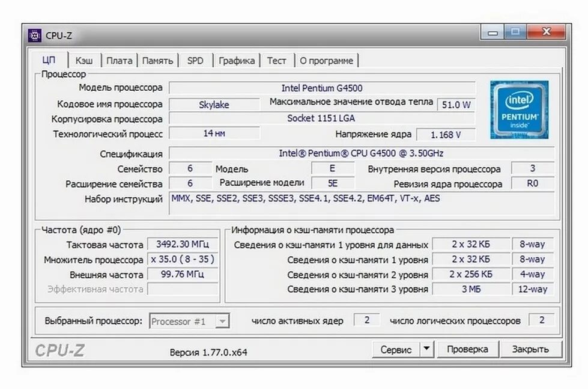Click the 51.0 W TDP value

[x=456, y=105]
